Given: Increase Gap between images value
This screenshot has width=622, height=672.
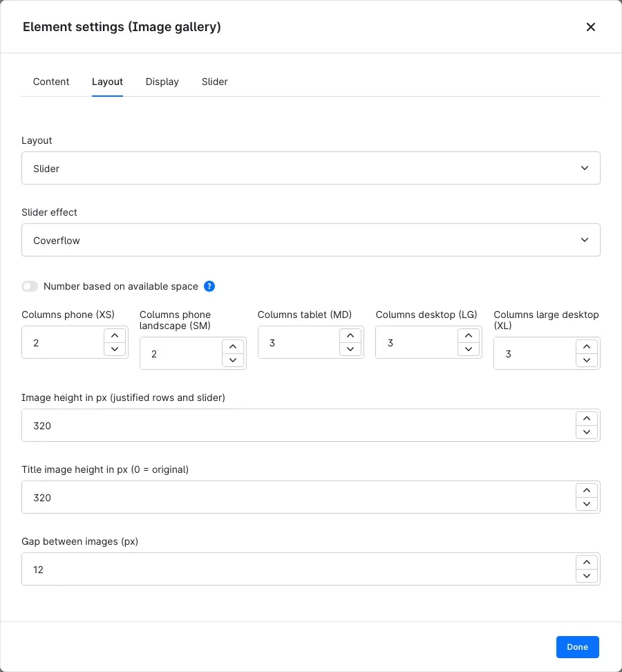Looking at the screenshot, I should tap(587, 563).
